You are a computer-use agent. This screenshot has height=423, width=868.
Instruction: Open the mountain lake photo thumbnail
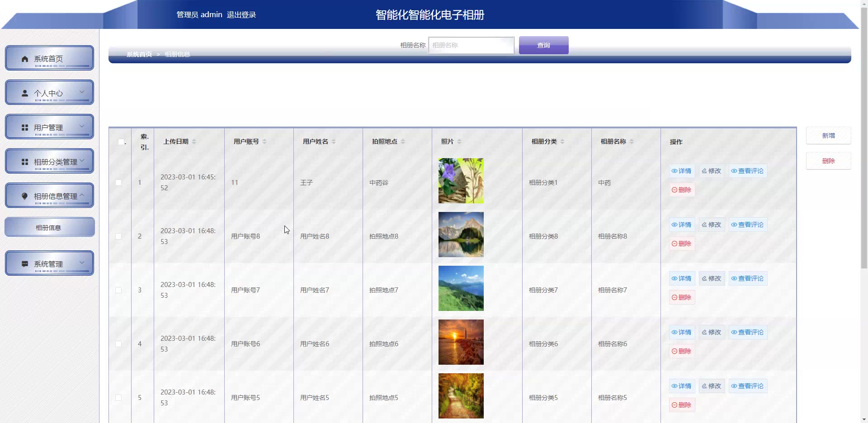pyautogui.click(x=461, y=235)
